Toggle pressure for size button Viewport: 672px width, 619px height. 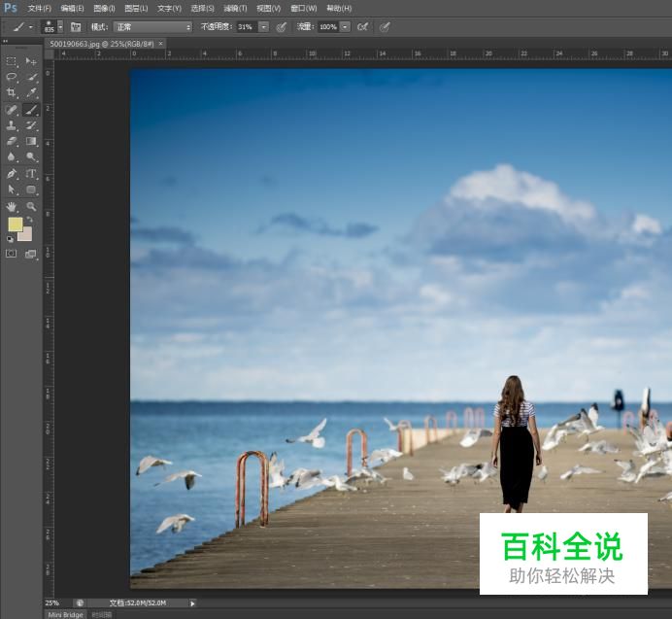pyautogui.click(x=385, y=27)
